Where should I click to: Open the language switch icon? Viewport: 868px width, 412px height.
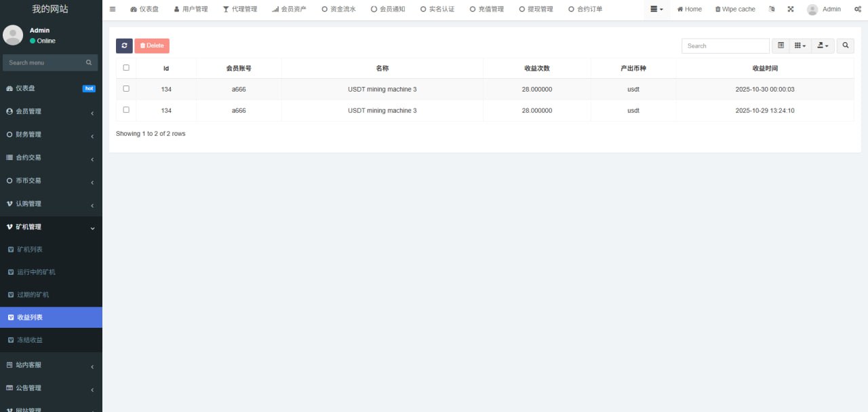(x=772, y=10)
